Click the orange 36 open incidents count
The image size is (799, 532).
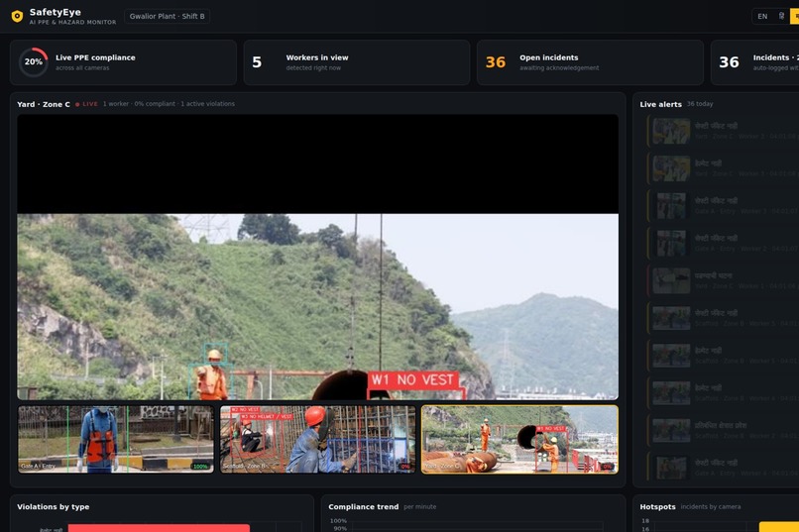(x=496, y=62)
